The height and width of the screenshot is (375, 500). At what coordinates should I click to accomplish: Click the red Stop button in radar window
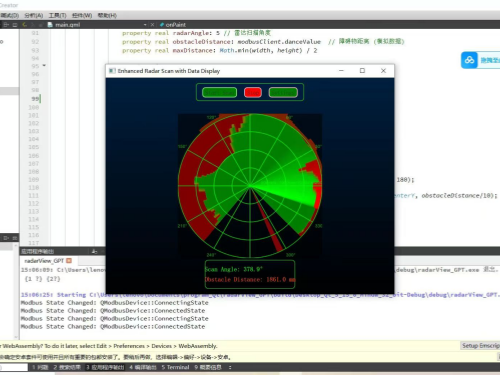click(253, 92)
